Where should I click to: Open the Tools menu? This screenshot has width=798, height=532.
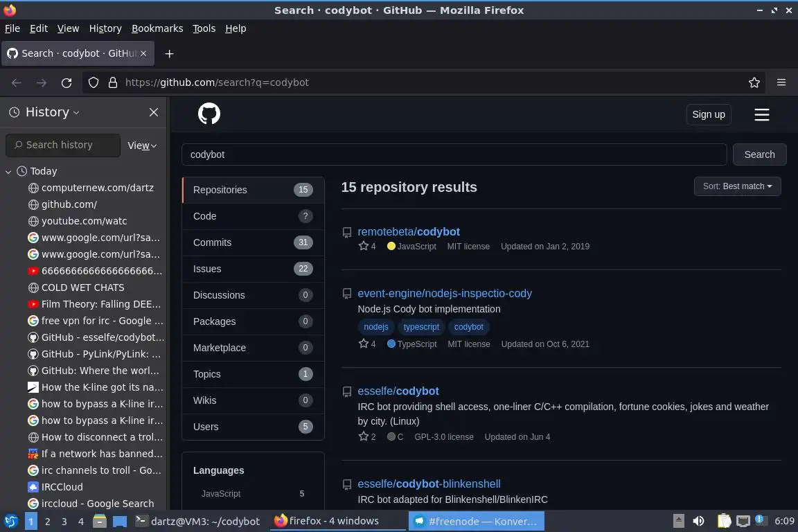pos(204,28)
